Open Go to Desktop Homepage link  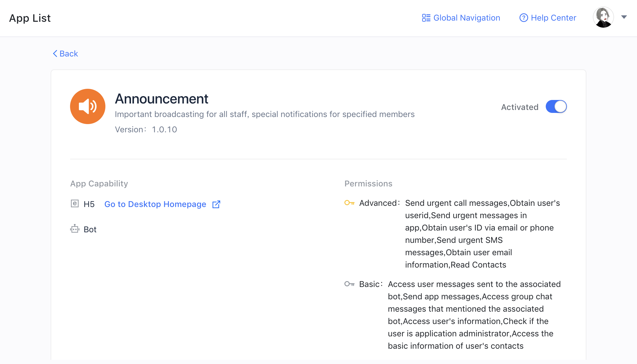pyautogui.click(x=155, y=204)
